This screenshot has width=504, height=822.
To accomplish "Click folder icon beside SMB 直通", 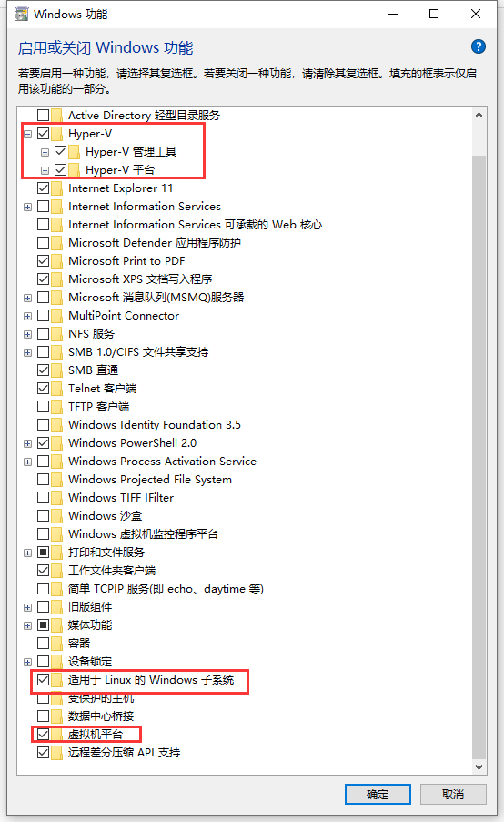I will click(57, 370).
